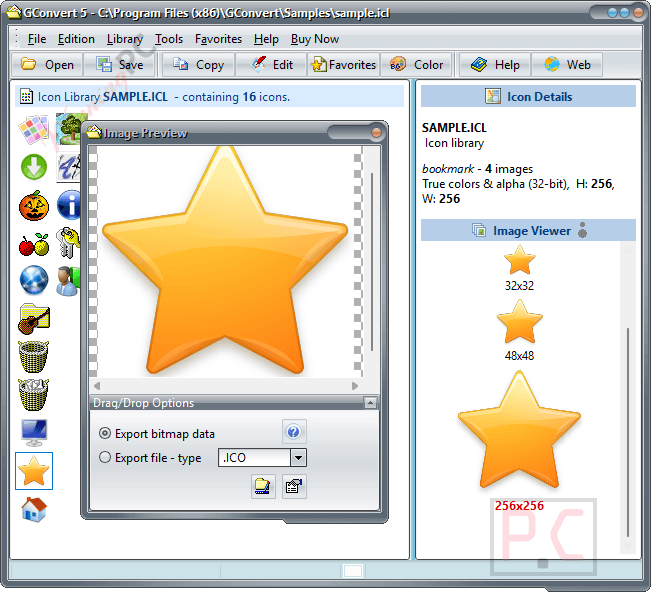Select the blue info icon
This screenshot has height=592, width=651.
click(x=69, y=205)
